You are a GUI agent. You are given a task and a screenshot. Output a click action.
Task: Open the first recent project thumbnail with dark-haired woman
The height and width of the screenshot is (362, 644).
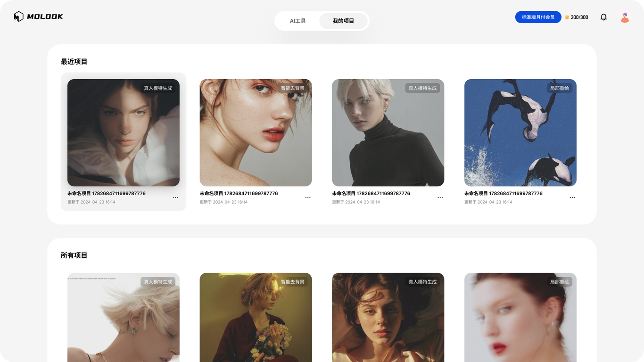pyautogui.click(x=124, y=132)
